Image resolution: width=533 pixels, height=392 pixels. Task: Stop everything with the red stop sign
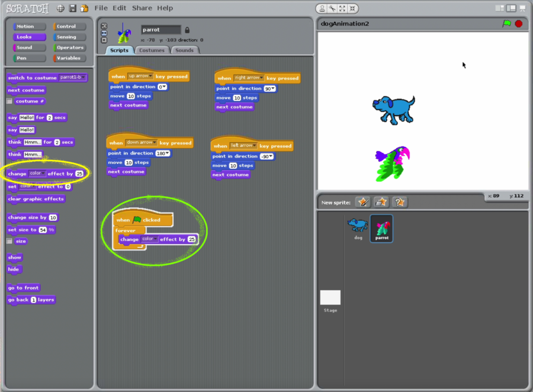coord(519,24)
